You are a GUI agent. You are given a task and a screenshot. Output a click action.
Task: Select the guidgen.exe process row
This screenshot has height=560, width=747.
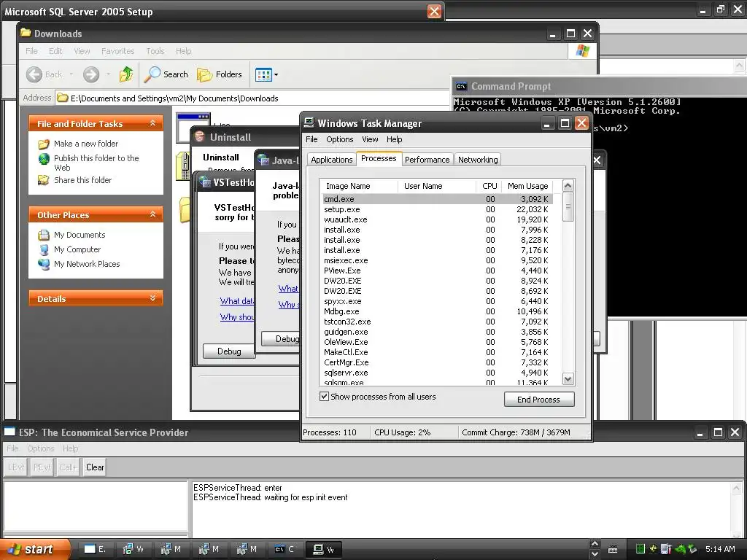438,332
